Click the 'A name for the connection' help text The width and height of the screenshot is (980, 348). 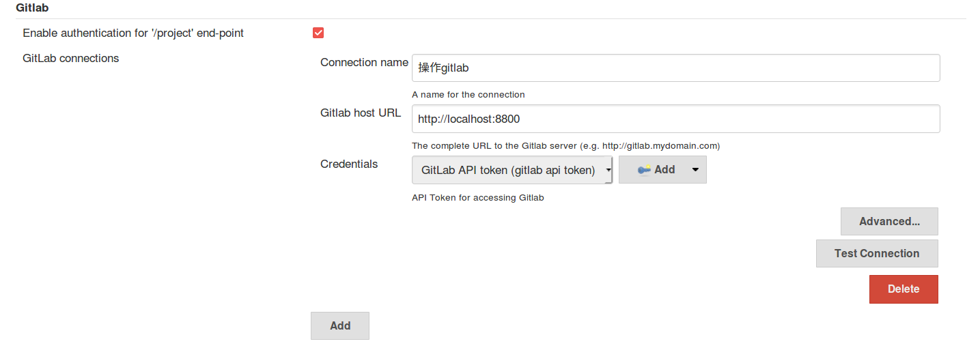[468, 95]
